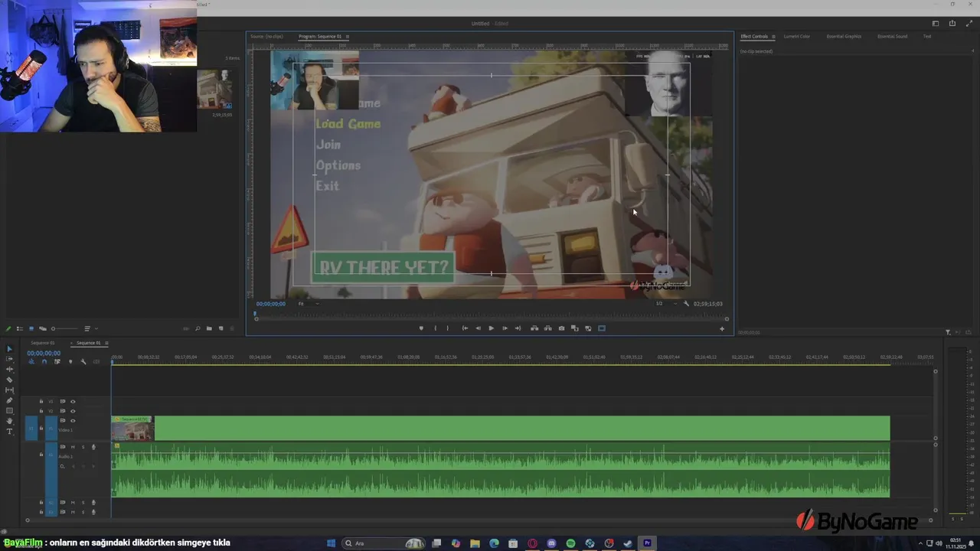Viewport: 980px width, 551px height.
Task: Click the Mark In button
Action: pyautogui.click(x=436, y=328)
